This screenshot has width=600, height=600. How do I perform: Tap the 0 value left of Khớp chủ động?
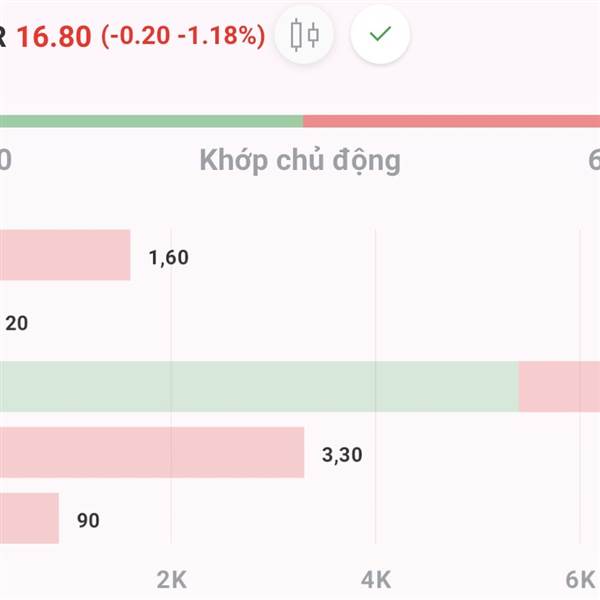point(5,160)
